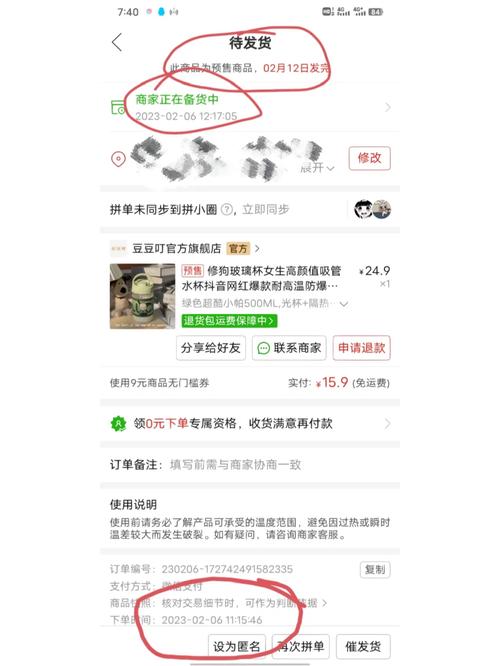Click 申请退款 button
Screen dimensions: 500x666
tap(362, 348)
